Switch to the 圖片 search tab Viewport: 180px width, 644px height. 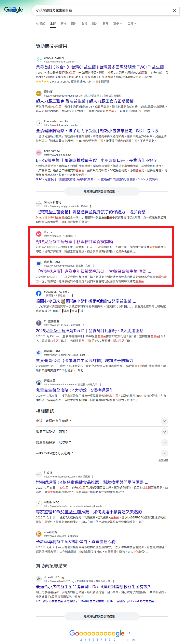(x=74, y=24)
